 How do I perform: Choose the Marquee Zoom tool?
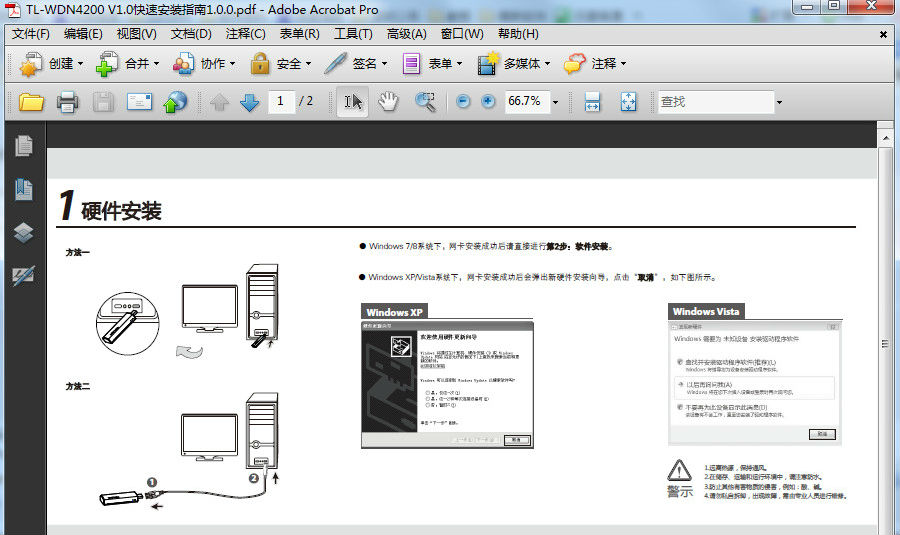pyautogui.click(x=425, y=102)
